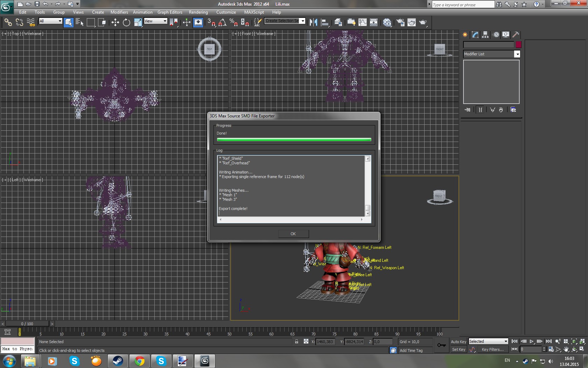Click the object color swatch
The height and width of the screenshot is (368, 588).
(518, 45)
